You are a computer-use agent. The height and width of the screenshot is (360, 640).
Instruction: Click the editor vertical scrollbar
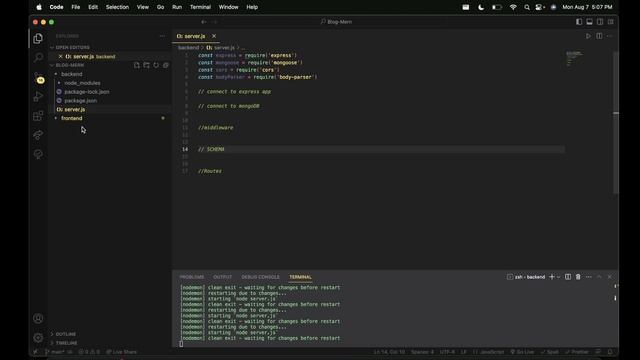coord(616,122)
